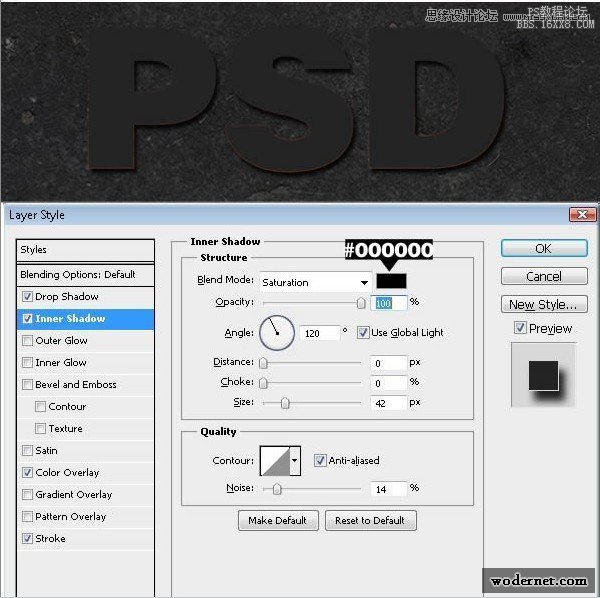Open the Blend Mode Saturation dropdown
Viewport: 600px width, 598px height.
315,282
